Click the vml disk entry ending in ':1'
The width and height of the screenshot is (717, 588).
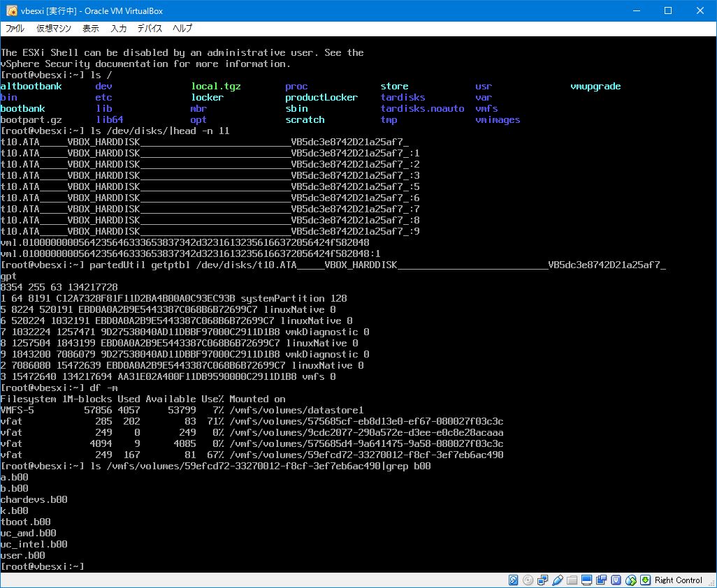(x=191, y=253)
